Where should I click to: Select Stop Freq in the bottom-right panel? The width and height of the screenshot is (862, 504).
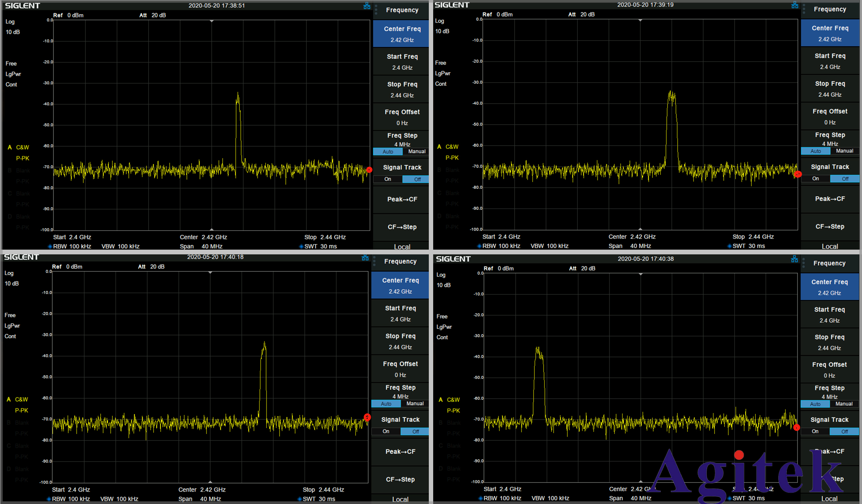click(829, 342)
